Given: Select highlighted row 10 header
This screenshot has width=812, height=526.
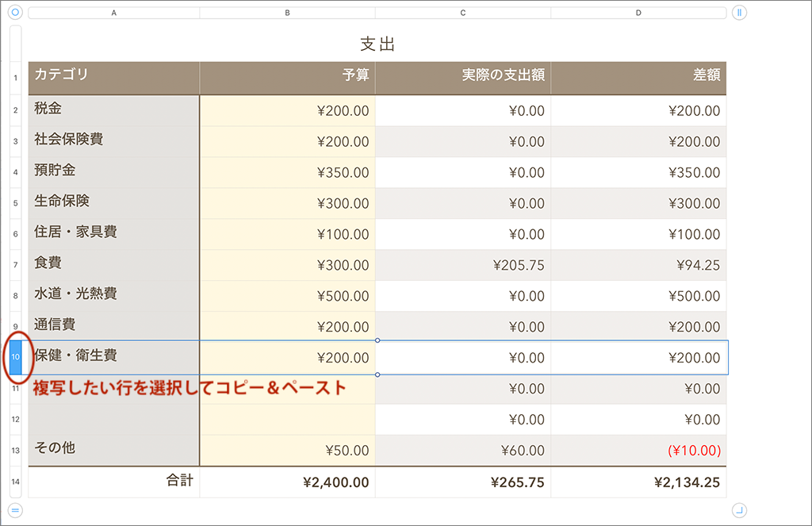Looking at the screenshot, I should [x=16, y=357].
